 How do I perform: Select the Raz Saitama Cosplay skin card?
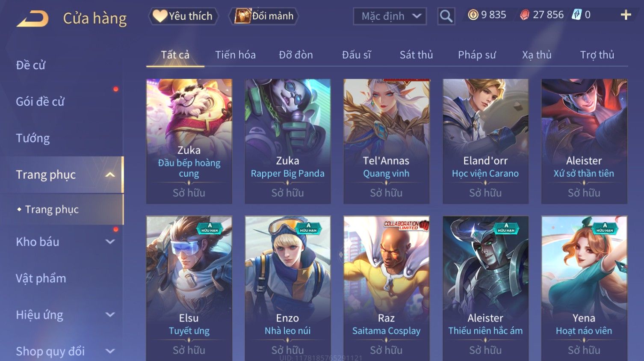pyautogui.click(x=386, y=288)
